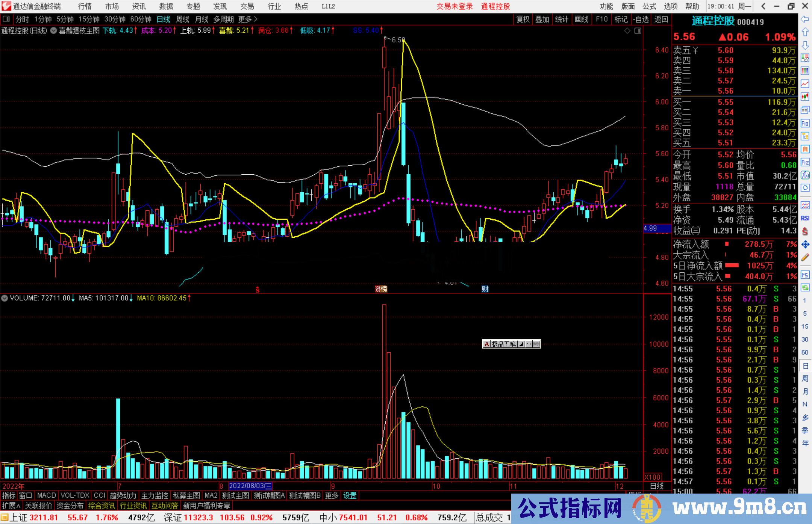The height and width of the screenshot is (524, 812).
Task: Open the F10 company info sidebar icon
Action: pyautogui.click(x=805, y=123)
